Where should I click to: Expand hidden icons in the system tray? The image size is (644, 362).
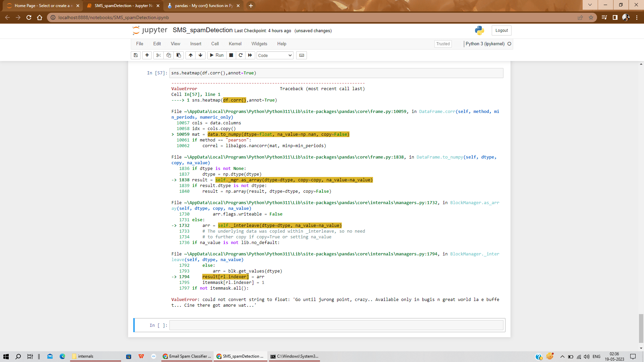[x=563, y=356]
